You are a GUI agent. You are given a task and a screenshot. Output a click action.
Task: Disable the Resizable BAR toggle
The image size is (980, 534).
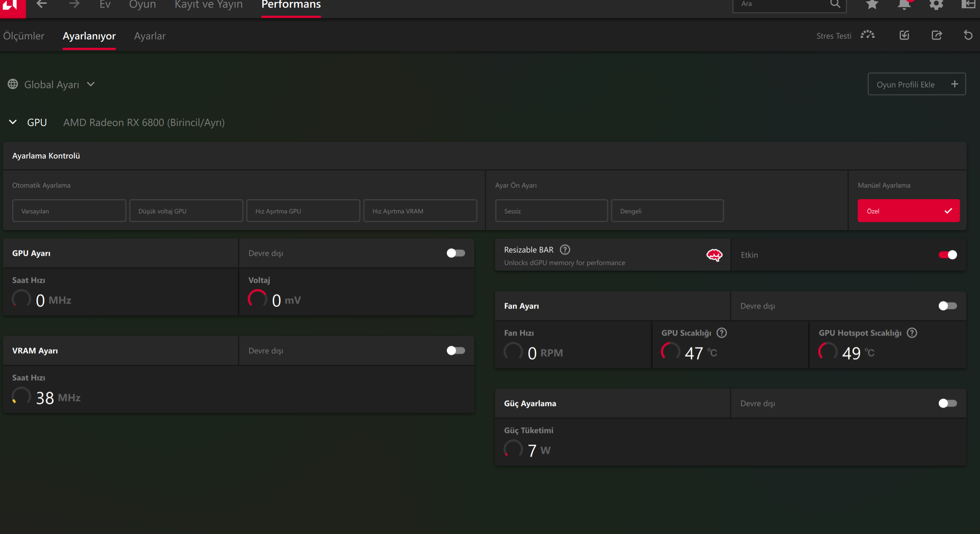point(948,255)
